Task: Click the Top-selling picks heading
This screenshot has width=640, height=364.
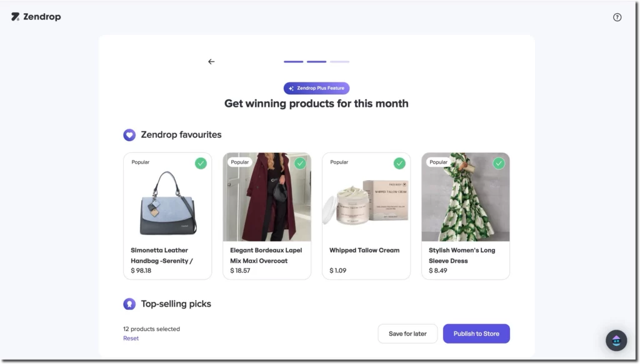Action: point(176,303)
